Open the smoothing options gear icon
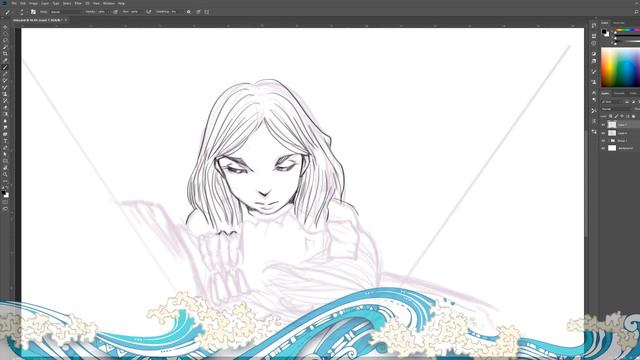 [x=189, y=12]
